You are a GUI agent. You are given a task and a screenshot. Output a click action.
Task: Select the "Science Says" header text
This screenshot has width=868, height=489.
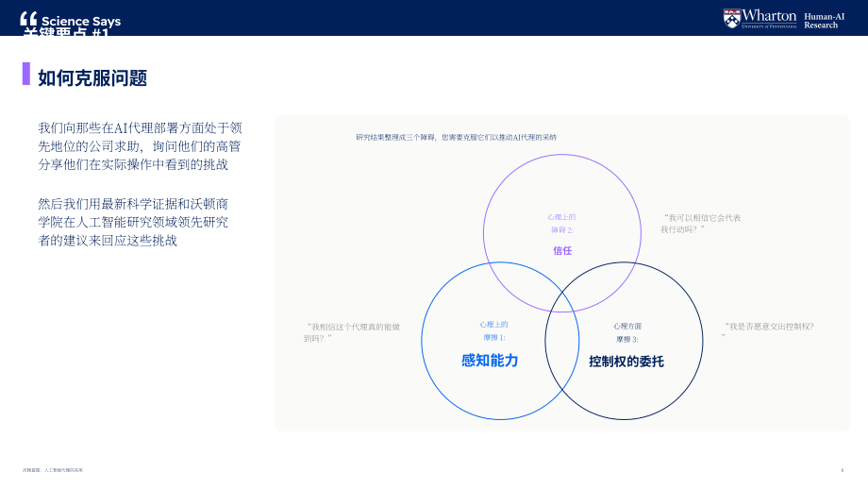(x=81, y=21)
